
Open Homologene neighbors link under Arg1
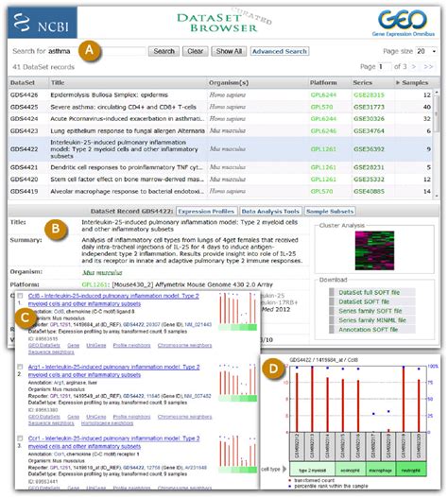tap(107, 423)
